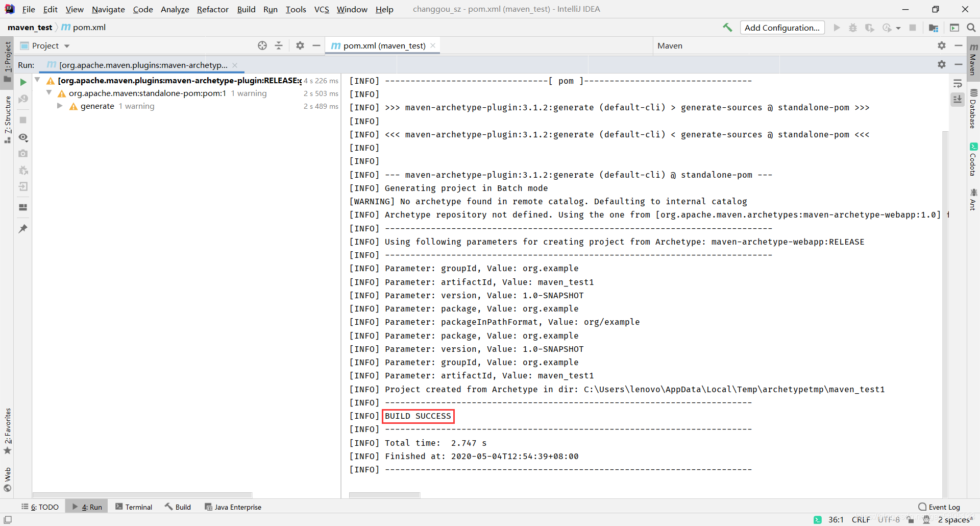
Task: Toggle the eye filter in Run sidebar
Action: [x=23, y=137]
